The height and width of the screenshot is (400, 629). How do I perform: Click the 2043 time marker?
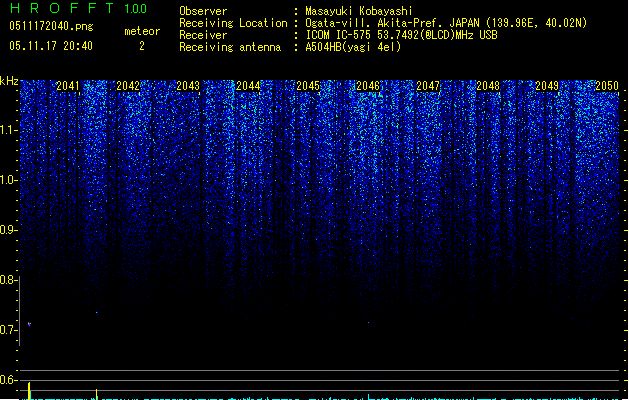tap(188, 85)
